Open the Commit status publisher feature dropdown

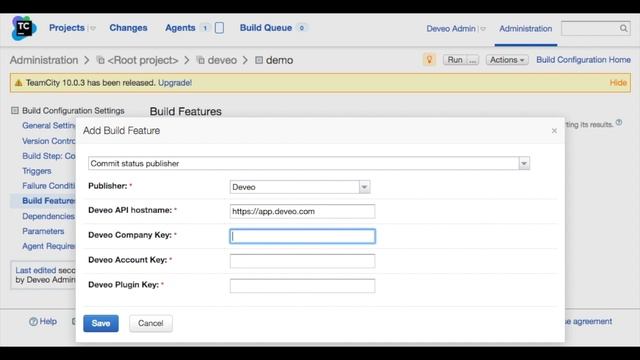pyautogui.click(x=309, y=163)
